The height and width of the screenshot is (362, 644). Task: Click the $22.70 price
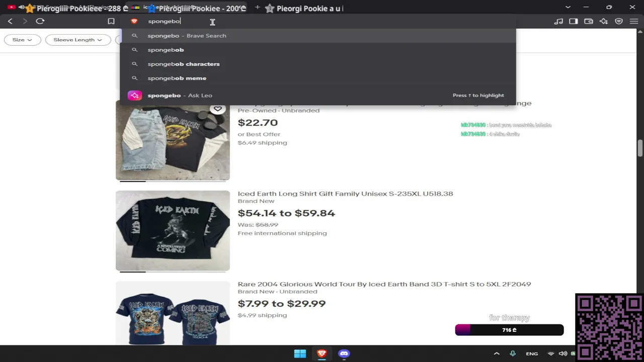click(x=258, y=123)
